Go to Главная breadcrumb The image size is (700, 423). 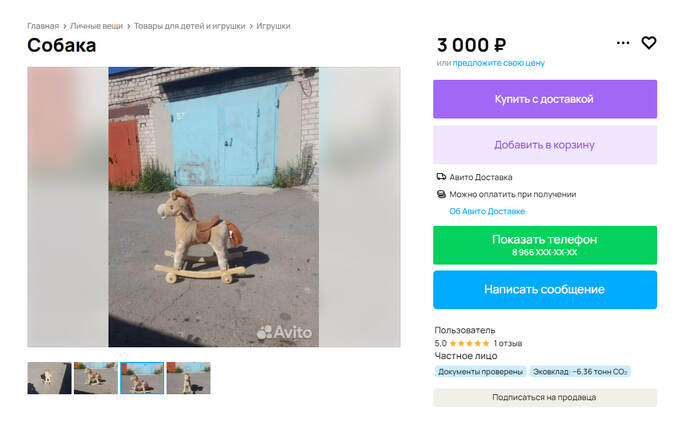tap(42, 25)
